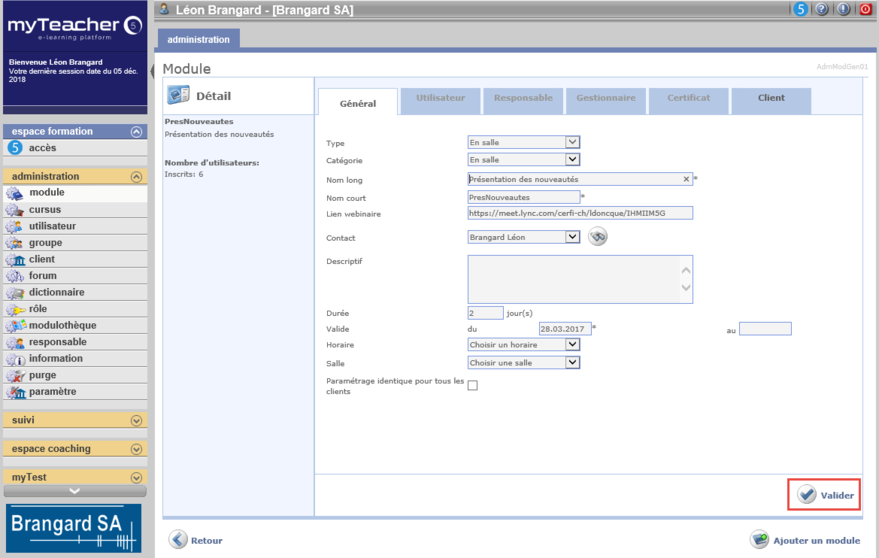Click the red logout power icon
This screenshot has width=879, height=558.
point(866,9)
